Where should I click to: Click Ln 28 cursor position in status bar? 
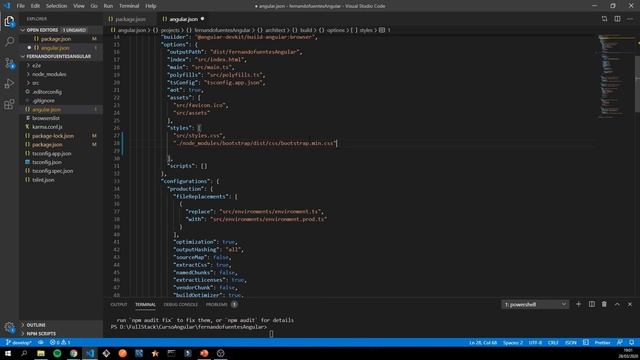483,342
